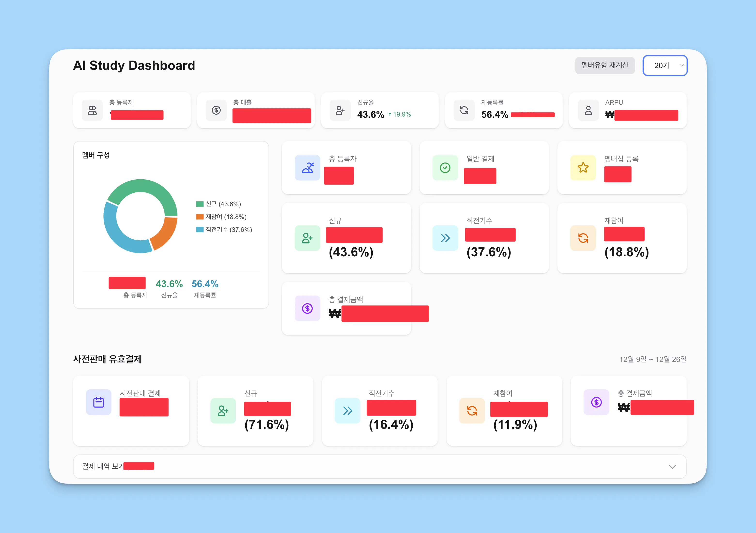Click the 19.9% increase indicator on the 신규율 card

point(399,114)
